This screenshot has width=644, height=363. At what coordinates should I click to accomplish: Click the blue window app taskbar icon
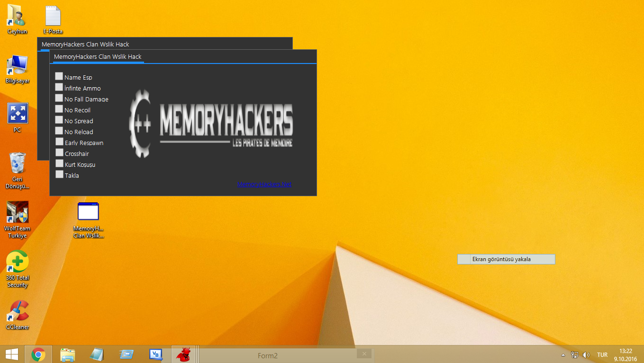click(x=126, y=354)
